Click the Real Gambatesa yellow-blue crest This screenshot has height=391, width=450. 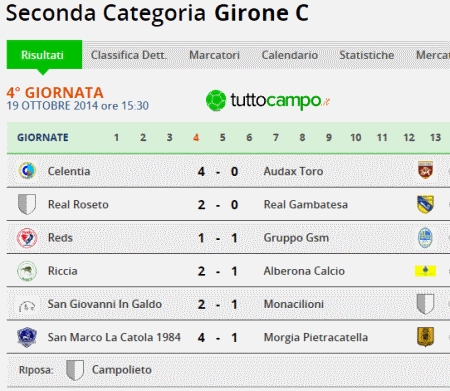[x=425, y=204]
